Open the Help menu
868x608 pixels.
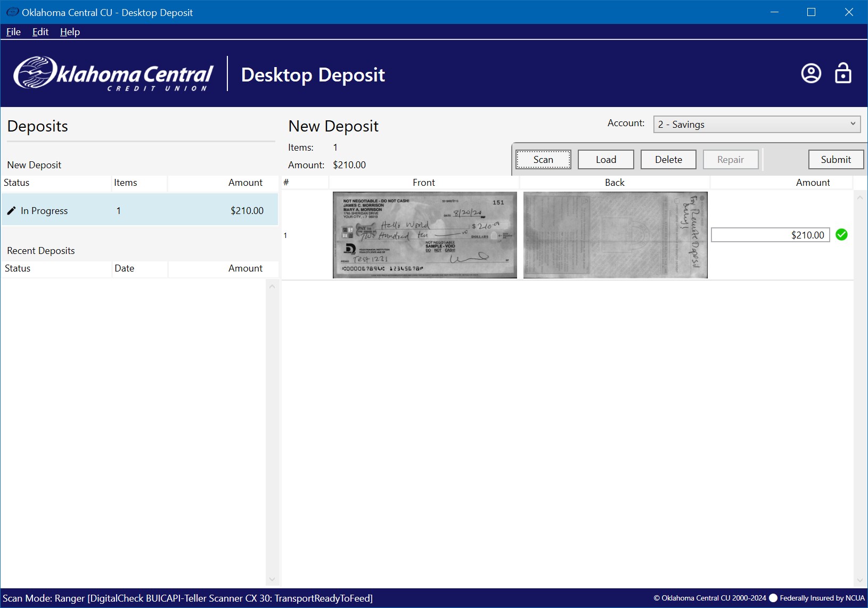(x=70, y=32)
